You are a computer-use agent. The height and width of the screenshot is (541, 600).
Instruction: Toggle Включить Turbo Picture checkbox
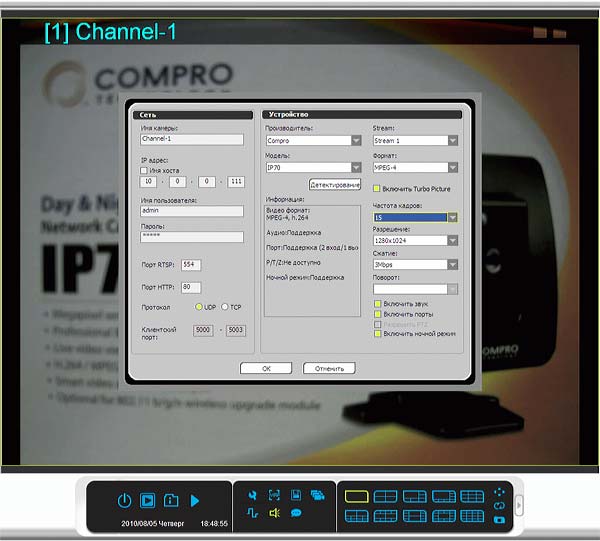pyautogui.click(x=377, y=189)
